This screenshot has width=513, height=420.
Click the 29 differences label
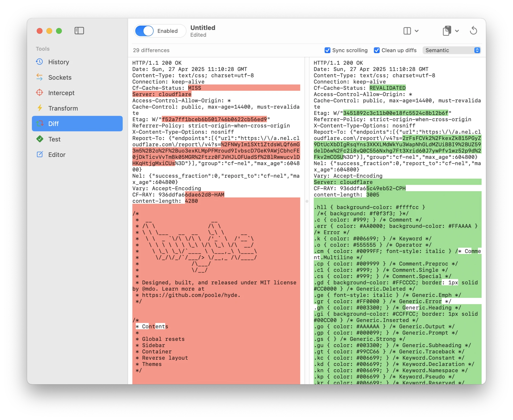[151, 50]
